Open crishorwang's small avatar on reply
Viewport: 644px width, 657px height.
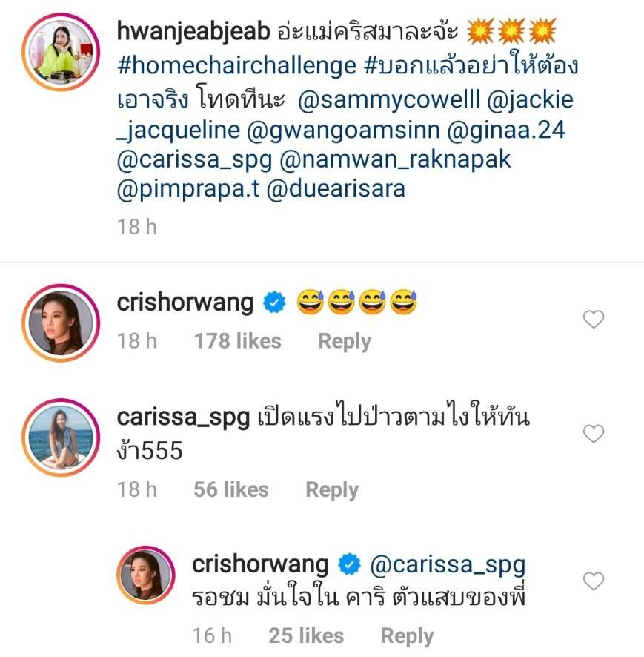point(146,575)
